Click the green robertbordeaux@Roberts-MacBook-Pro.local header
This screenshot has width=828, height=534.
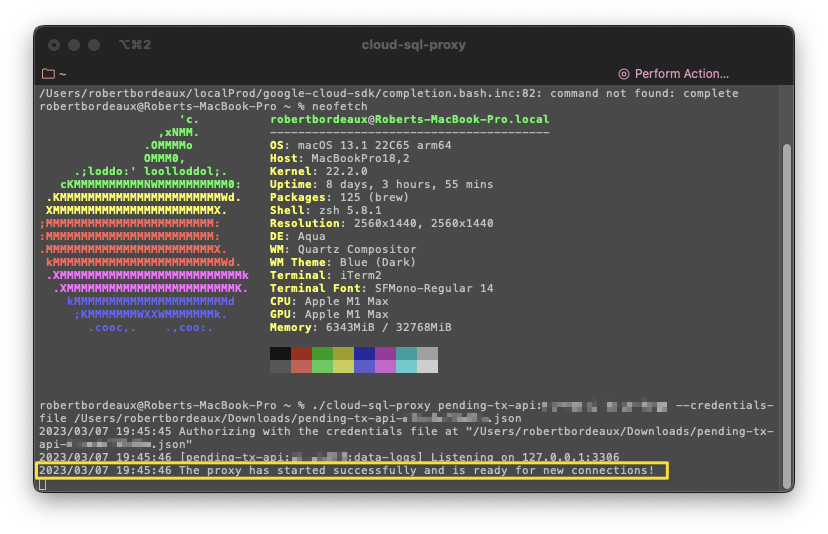tap(409, 119)
